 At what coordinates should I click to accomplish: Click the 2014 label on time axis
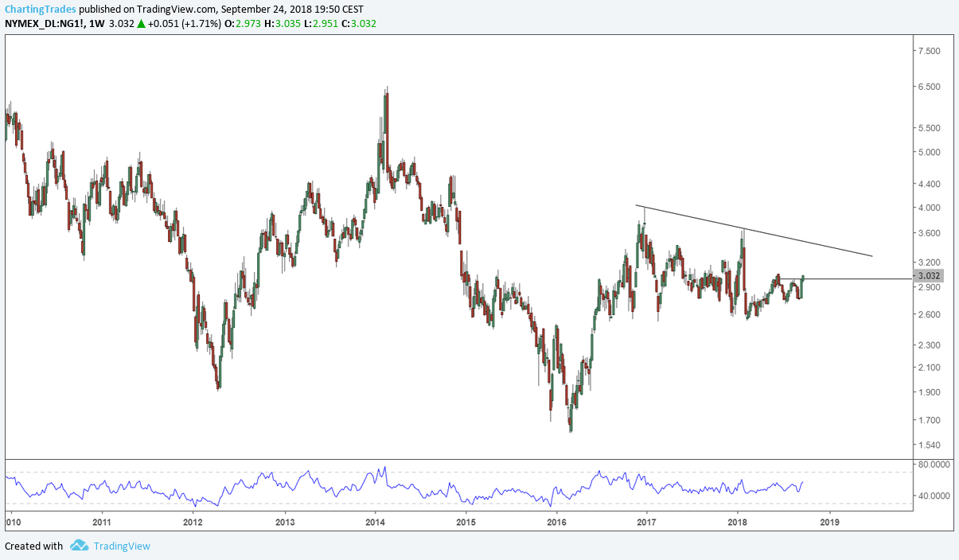coord(376,523)
